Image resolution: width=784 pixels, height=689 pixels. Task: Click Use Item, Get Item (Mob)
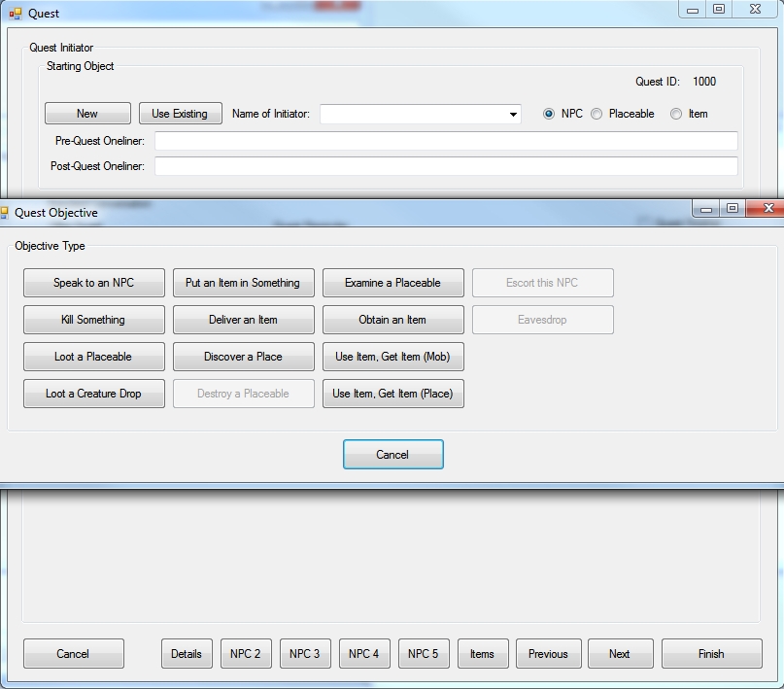[x=393, y=357]
